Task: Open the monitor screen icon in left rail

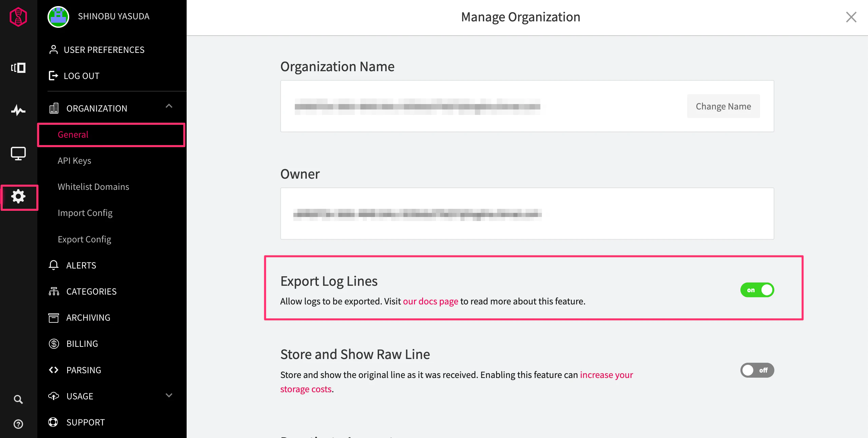Action: (x=18, y=154)
